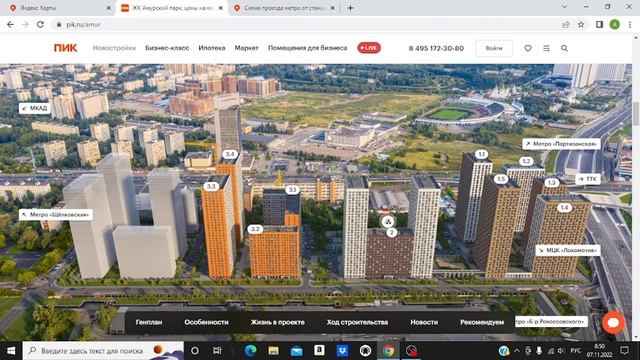Click «Б-р Рокоссовского» metro label
640x360 pixels.
[551, 322]
